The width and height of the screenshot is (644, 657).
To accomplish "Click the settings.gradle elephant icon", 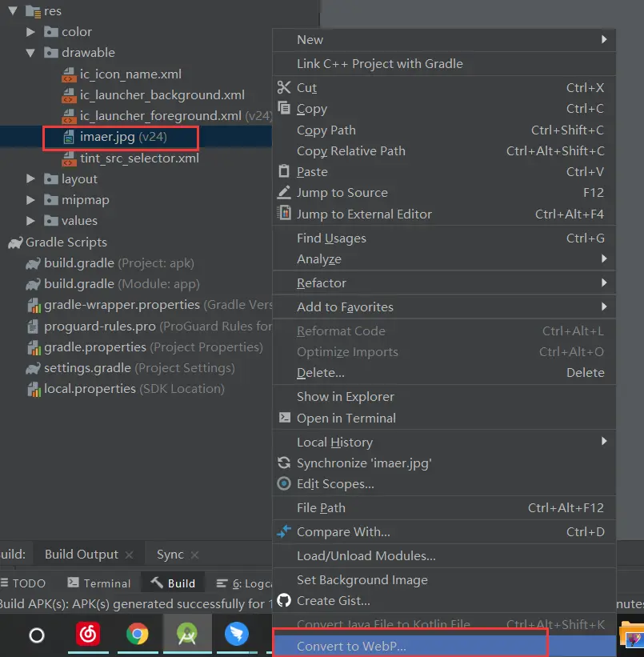I will [x=33, y=368].
